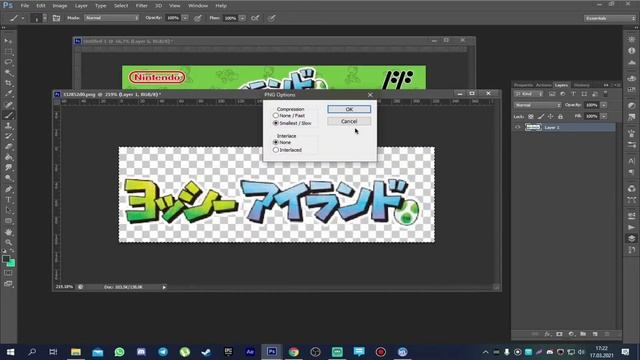This screenshot has width=640, height=360.
Task: Filter layers by pixel layers icon
Action: (552, 94)
